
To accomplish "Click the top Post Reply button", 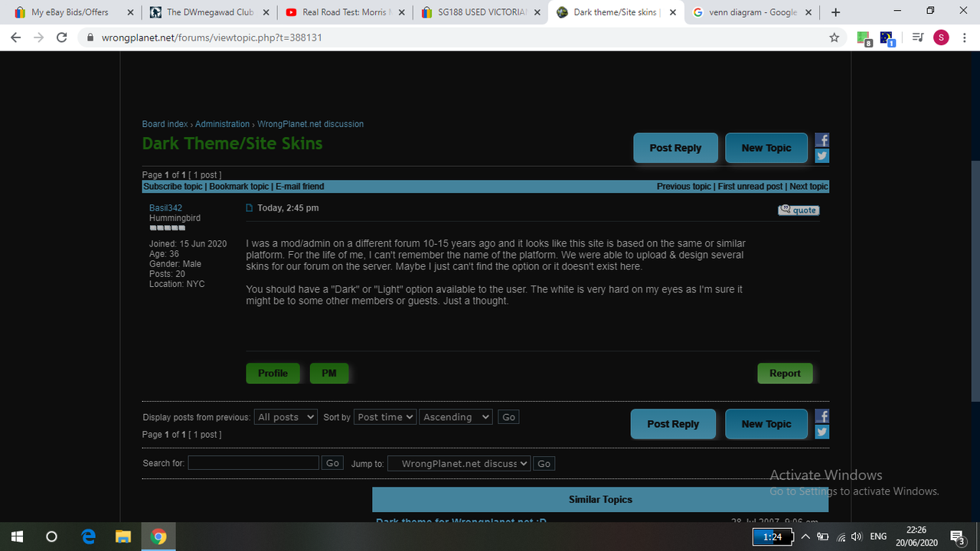I will pos(676,148).
